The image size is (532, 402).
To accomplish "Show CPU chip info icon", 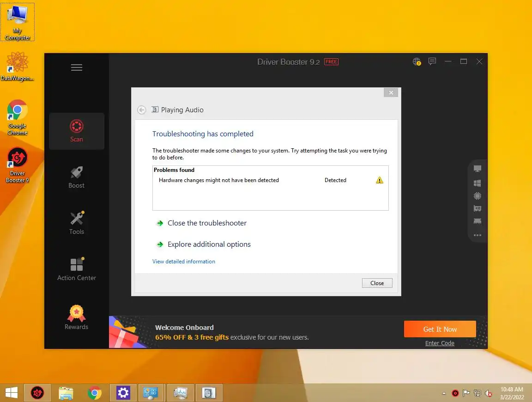I will (478, 196).
